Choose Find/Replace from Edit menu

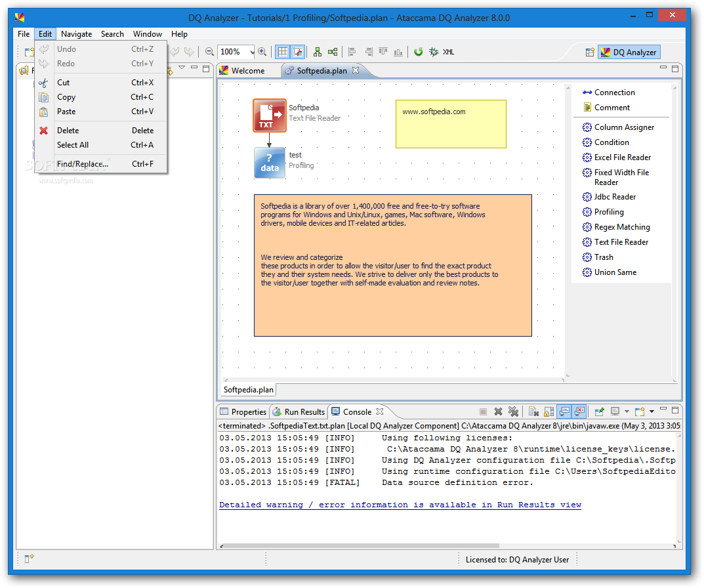click(x=101, y=164)
